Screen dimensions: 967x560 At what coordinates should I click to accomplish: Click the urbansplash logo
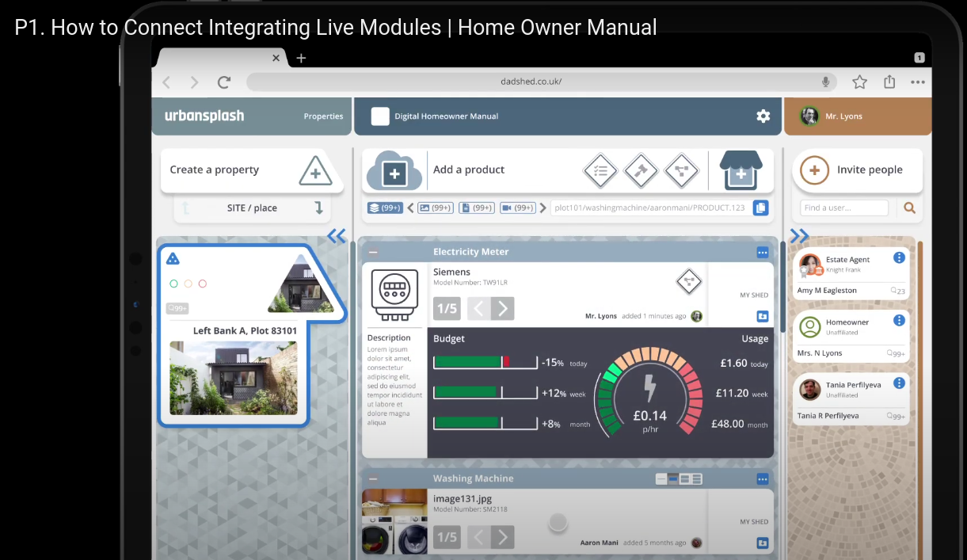[x=204, y=116]
